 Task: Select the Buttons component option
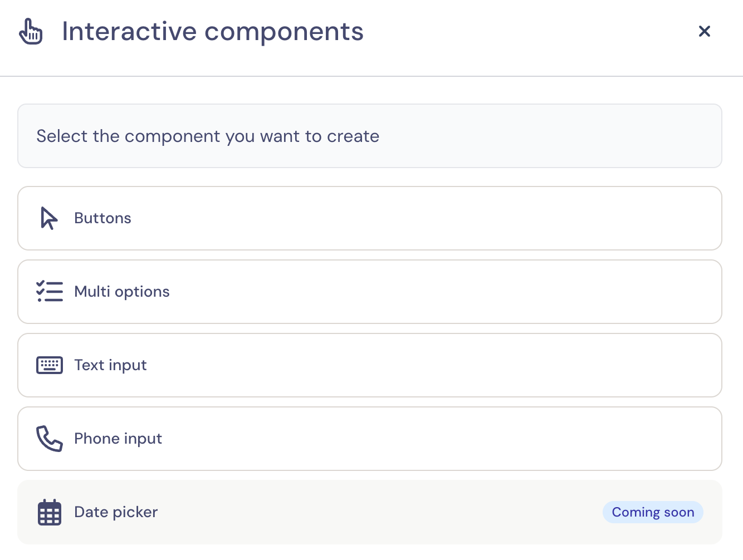(370, 218)
